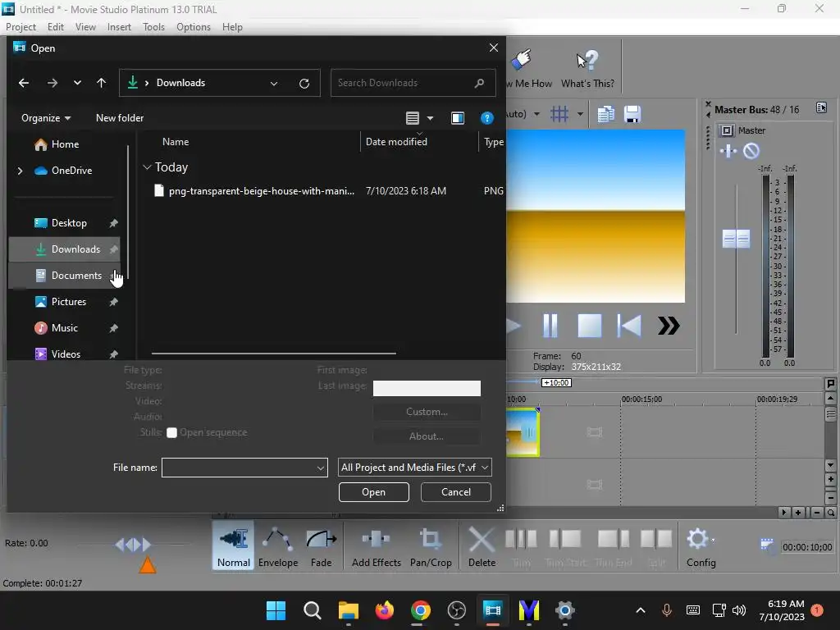Open the Organize menu
The height and width of the screenshot is (630, 840).
point(46,118)
